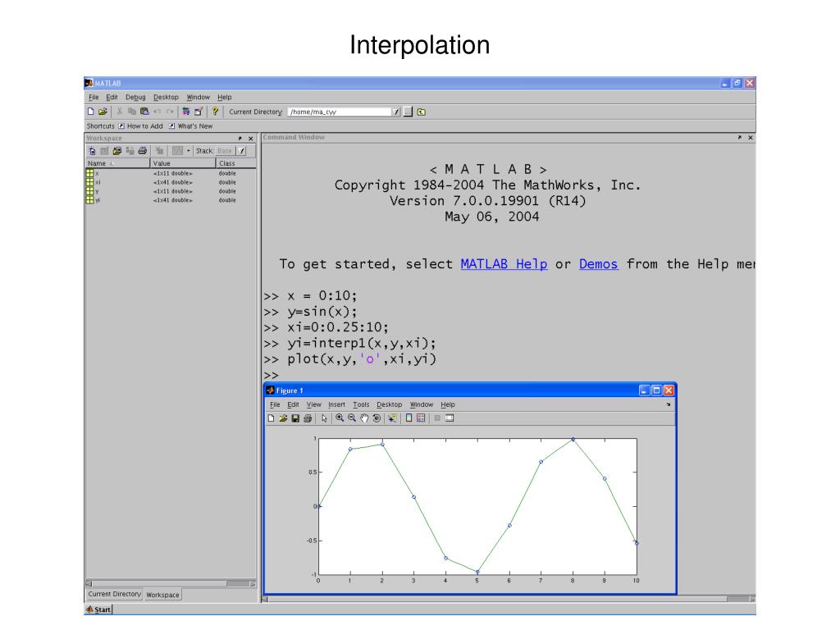
Task: Click the MATLAB Start button
Action: (x=98, y=609)
